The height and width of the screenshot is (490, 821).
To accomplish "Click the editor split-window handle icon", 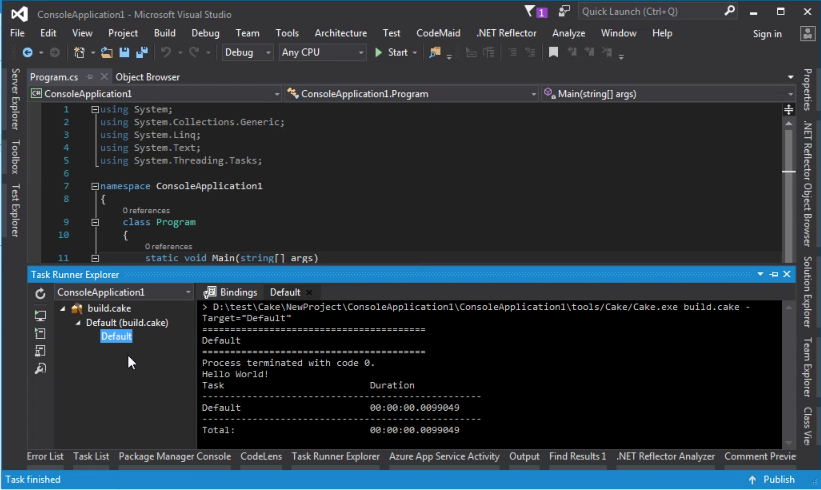I will [x=789, y=109].
